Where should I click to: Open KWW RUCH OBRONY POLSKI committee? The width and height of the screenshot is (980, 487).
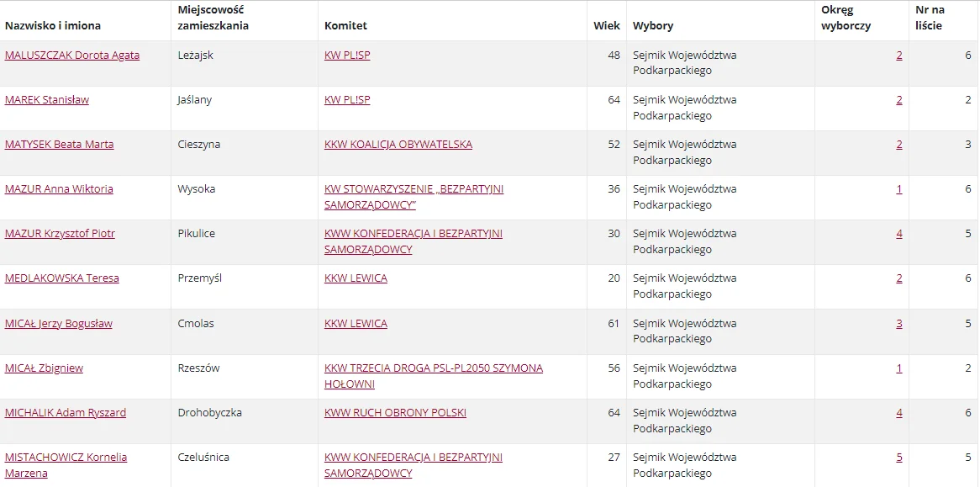pyautogui.click(x=395, y=413)
